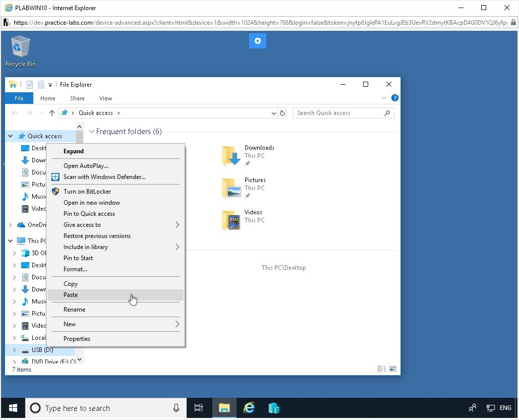519x420 pixels.
Task: Click the navigation pane scroll down arrow
Action: click(x=80, y=360)
